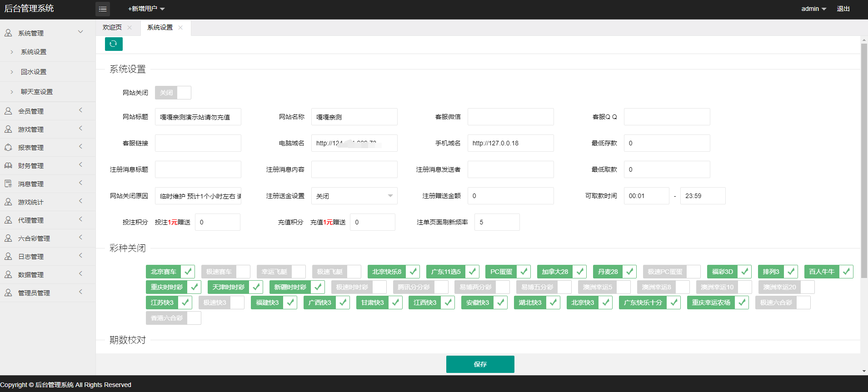
Task: Click the hamburger menu collapse icon
Action: [103, 9]
